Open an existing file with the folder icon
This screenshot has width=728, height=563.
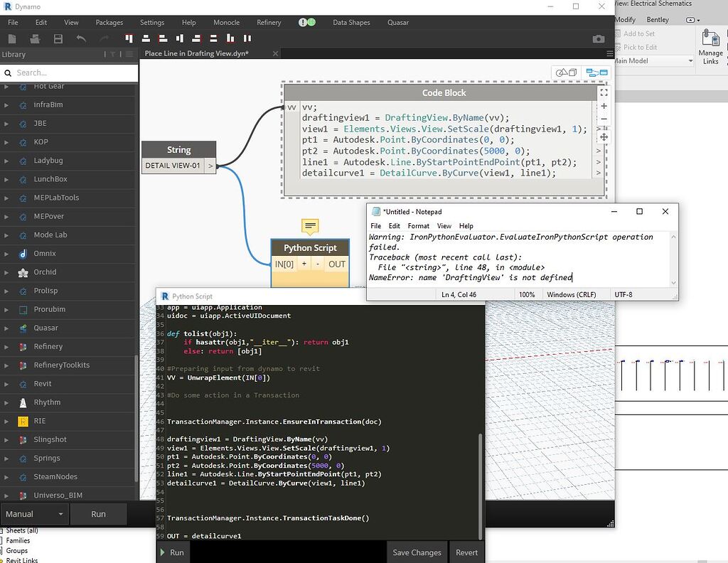[x=34, y=39]
